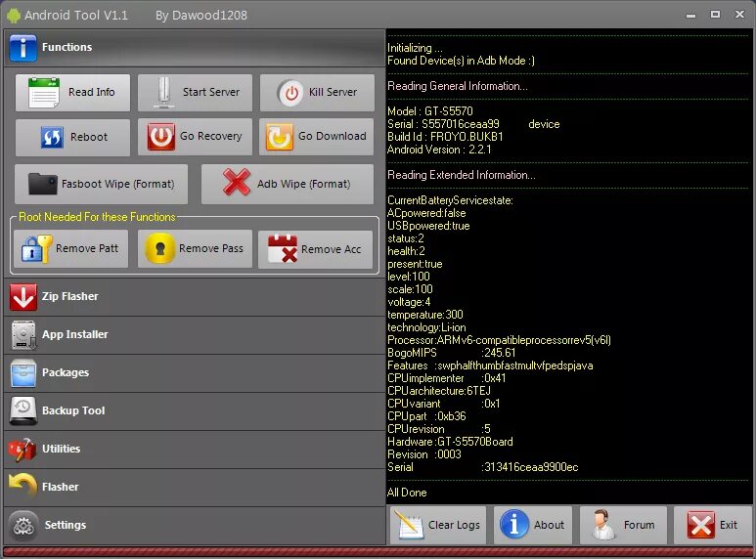This screenshot has height=559, width=756.
Task: Click the striped progress bar at bottom
Action: [x=378, y=552]
